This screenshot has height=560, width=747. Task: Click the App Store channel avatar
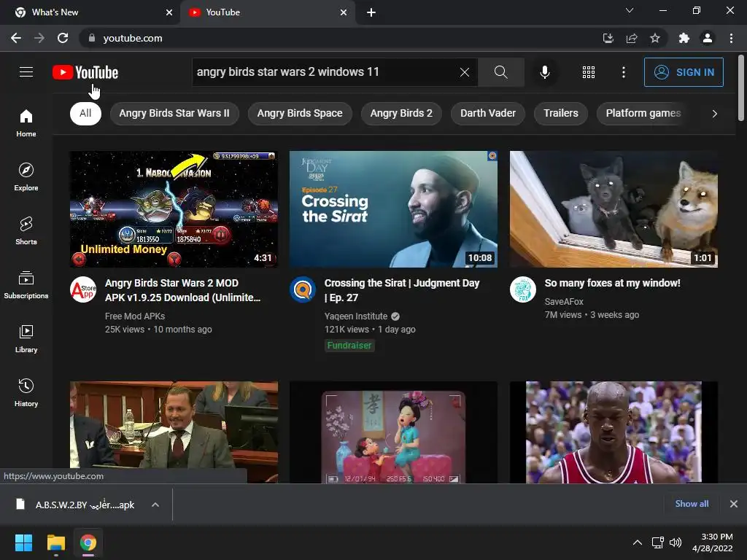point(83,289)
